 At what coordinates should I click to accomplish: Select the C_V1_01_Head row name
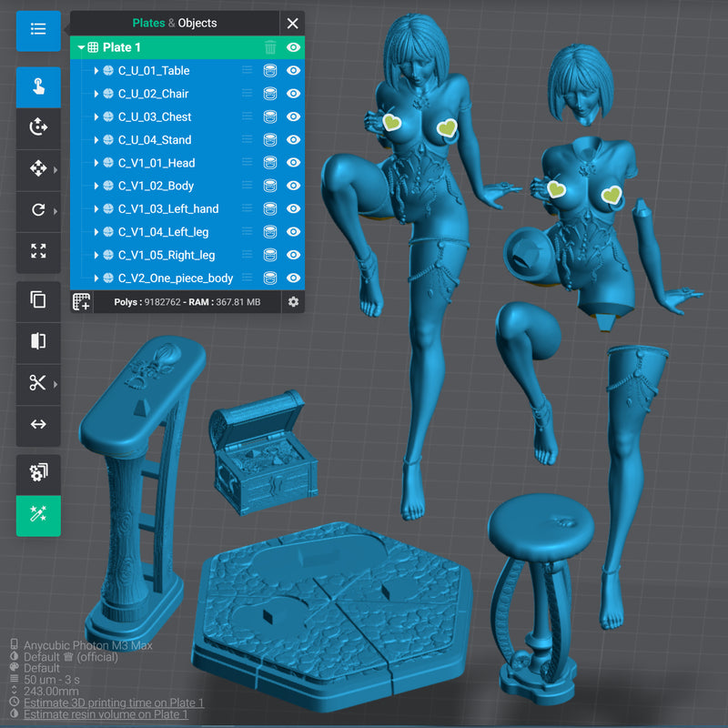[157, 163]
